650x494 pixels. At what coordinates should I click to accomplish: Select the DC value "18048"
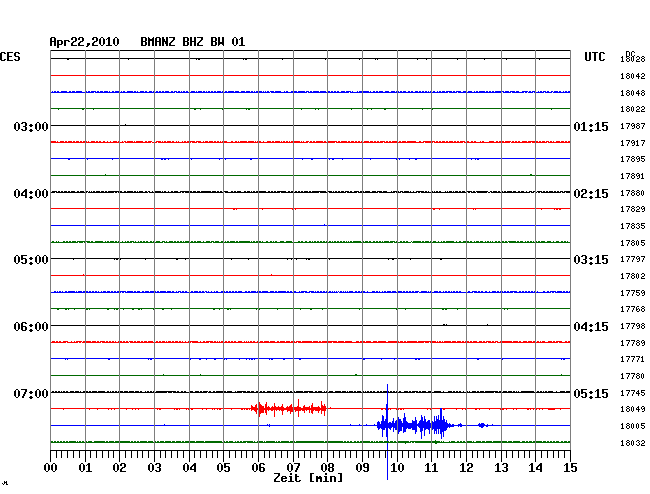(633, 93)
